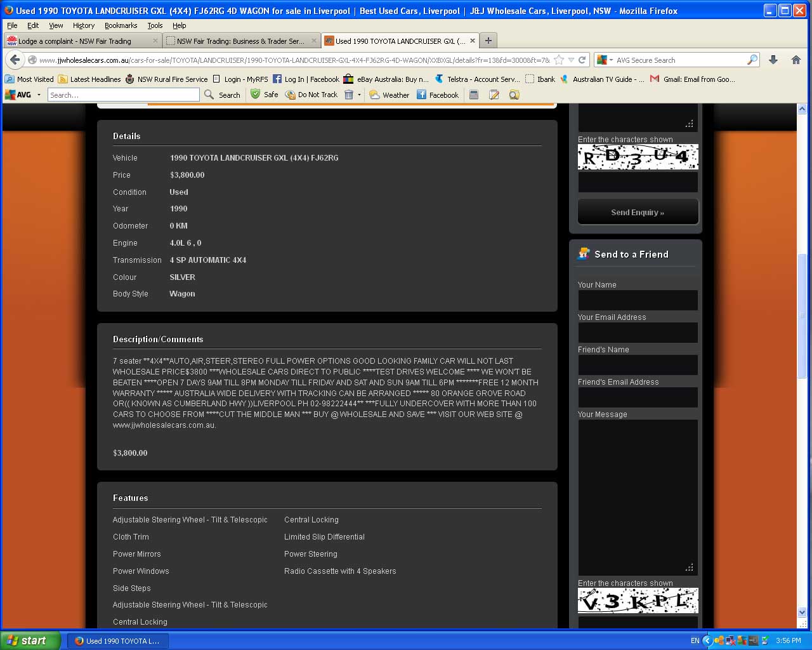Close the NSW Fair Trading Business tab
The image size is (812, 650).
tap(313, 41)
